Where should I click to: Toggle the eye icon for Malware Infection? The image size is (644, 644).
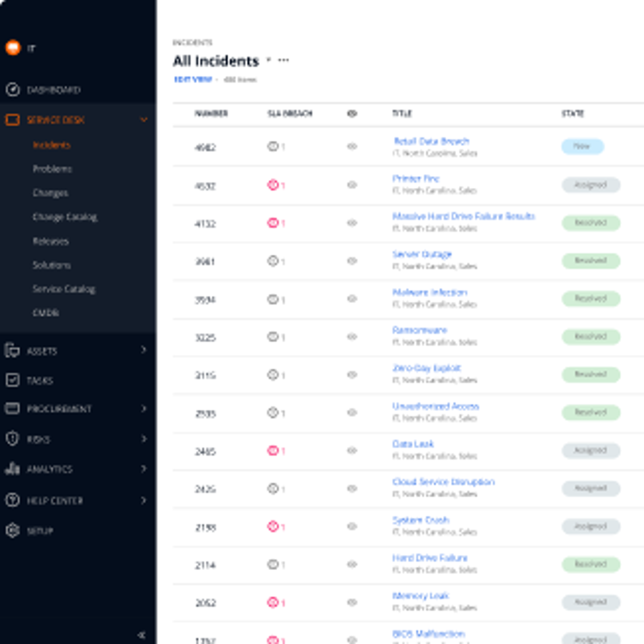pyautogui.click(x=352, y=299)
